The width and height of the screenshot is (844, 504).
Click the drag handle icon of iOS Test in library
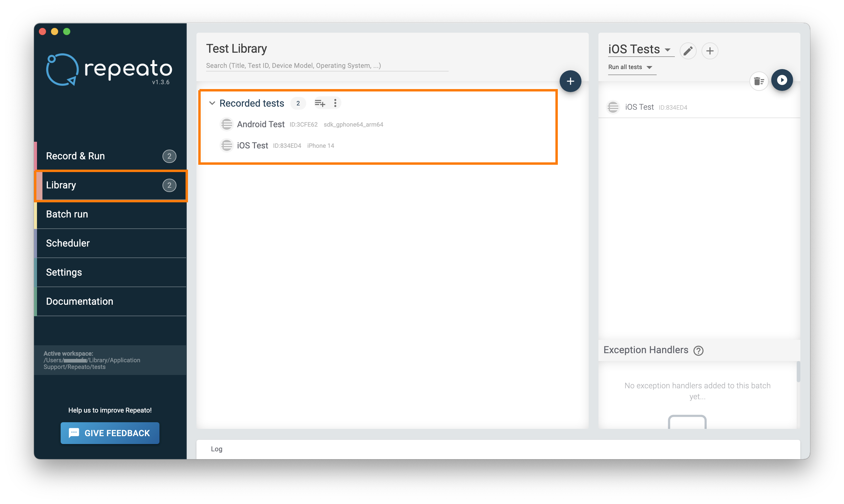[226, 145]
